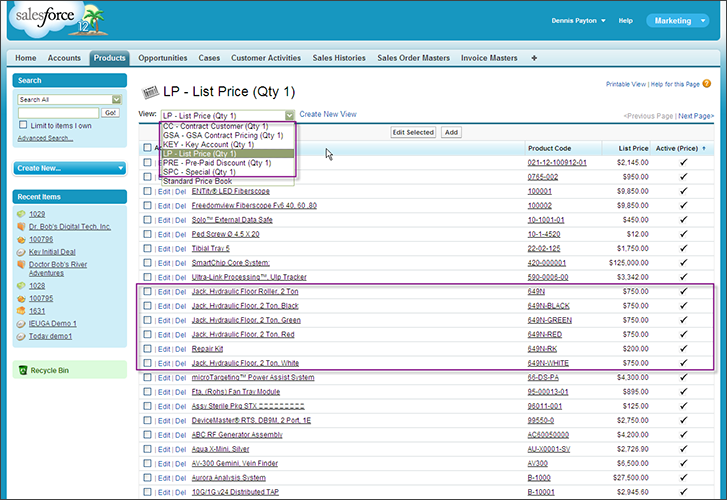Enable Limit to items I own checkbox
The height and width of the screenshot is (500, 727).
coord(23,125)
